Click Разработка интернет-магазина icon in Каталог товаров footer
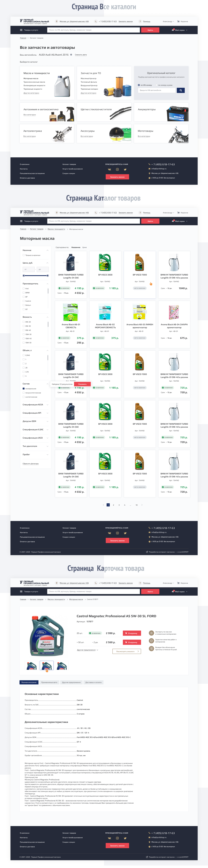The width and height of the screenshot is (208, 868). tap(147, 552)
